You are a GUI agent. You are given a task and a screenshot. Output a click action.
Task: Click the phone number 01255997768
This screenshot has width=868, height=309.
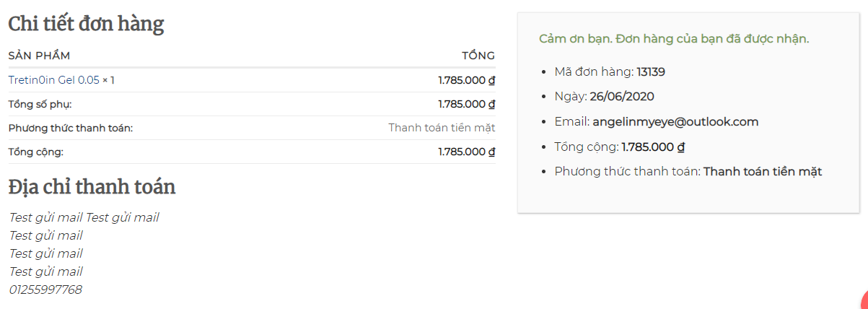click(45, 290)
